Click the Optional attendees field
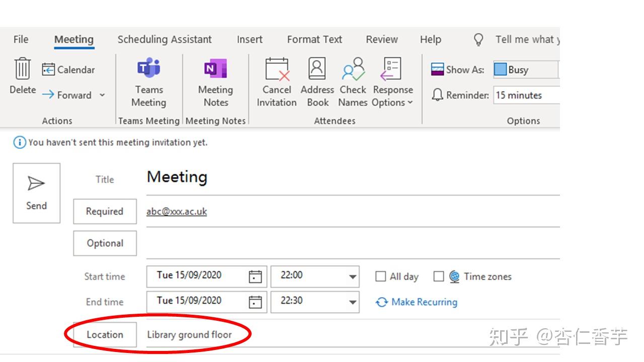 (x=353, y=243)
